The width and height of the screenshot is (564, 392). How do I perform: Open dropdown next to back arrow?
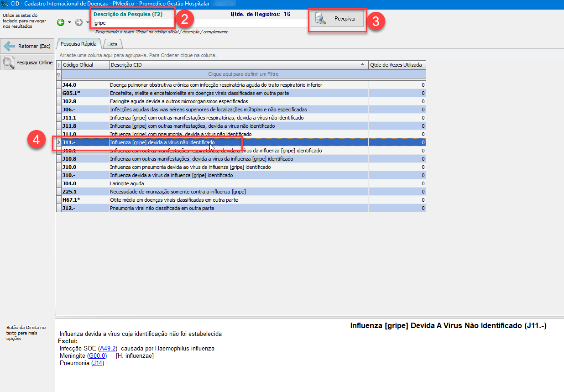pyautogui.click(x=69, y=22)
